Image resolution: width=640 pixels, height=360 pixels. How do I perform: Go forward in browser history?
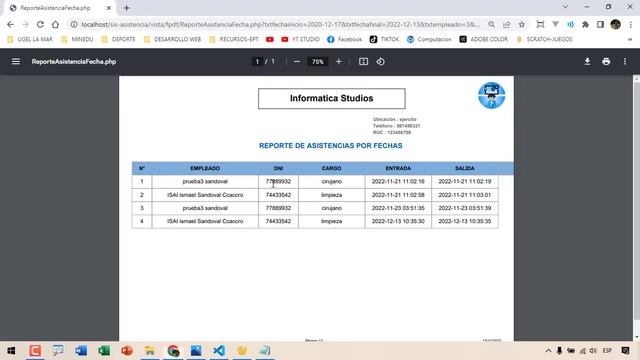pos(25,24)
